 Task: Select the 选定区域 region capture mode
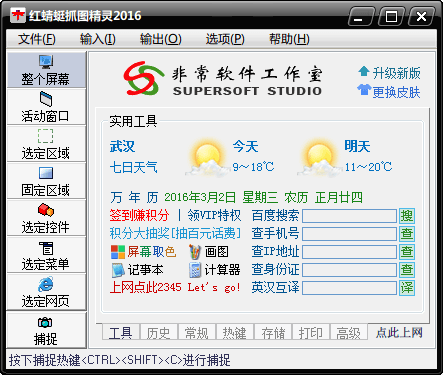[x=46, y=144]
